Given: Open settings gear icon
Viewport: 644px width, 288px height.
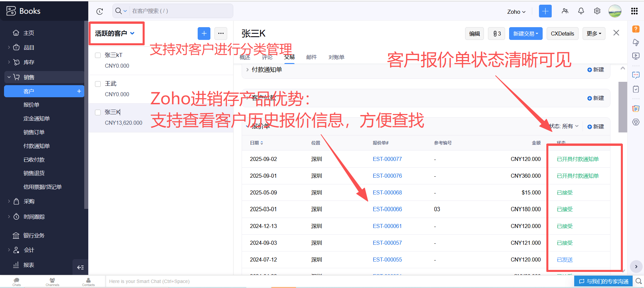Looking at the screenshot, I should pos(597,11).
